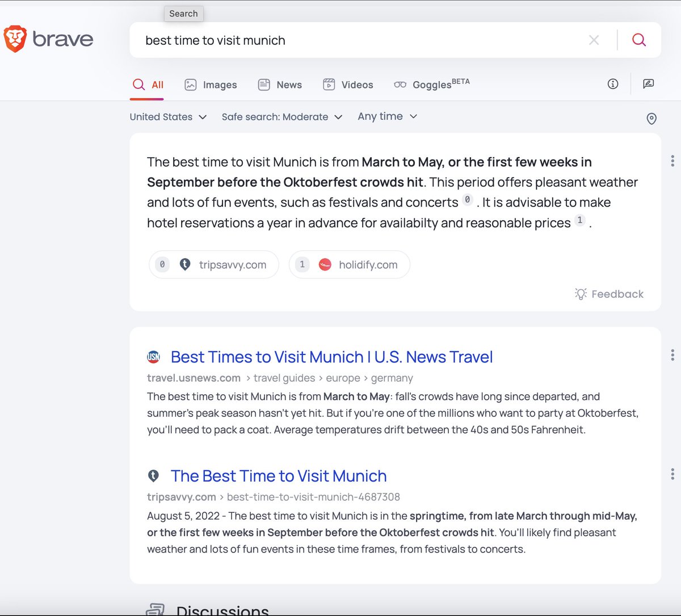Image resolution: width=681 pixels, height=616 pixels.
Task: Click the Feedback lightbulb link
Action: click(609, 294)
